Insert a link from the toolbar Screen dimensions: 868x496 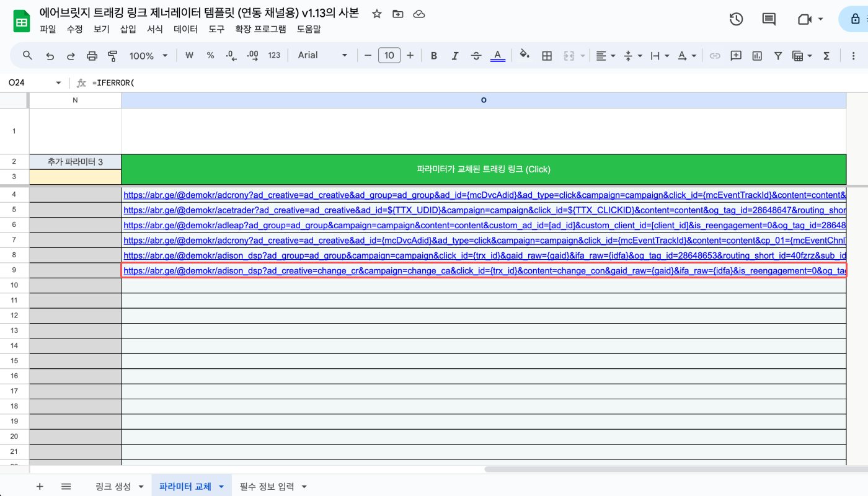pyautogui.click(x=715, y=56)
